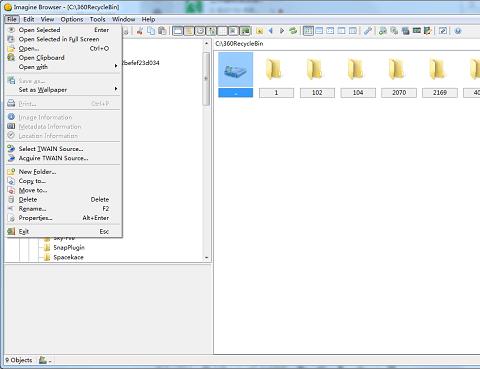
Task: Choose Select TWAIN Source...
Action: (63, 149)
